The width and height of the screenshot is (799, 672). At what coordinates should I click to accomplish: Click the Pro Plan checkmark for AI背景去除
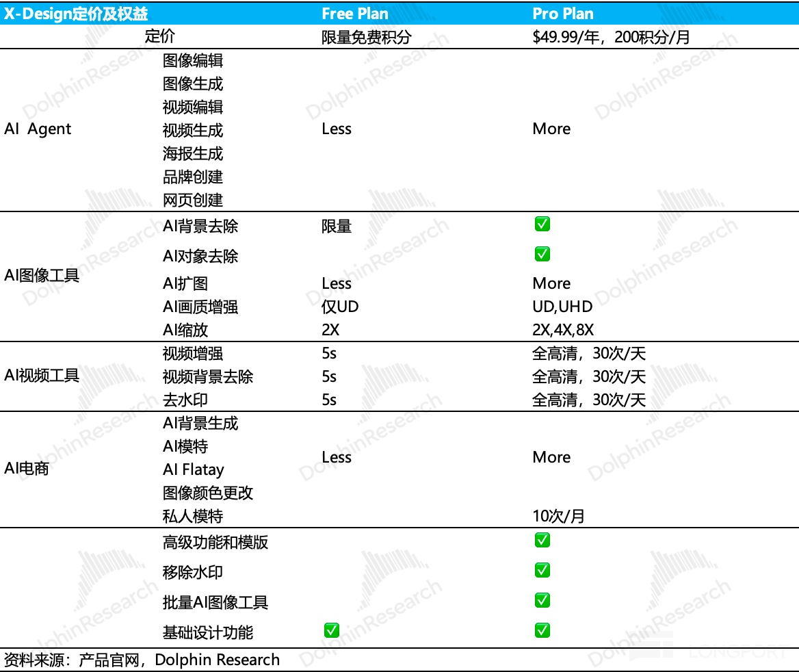(x=542, y=224)
